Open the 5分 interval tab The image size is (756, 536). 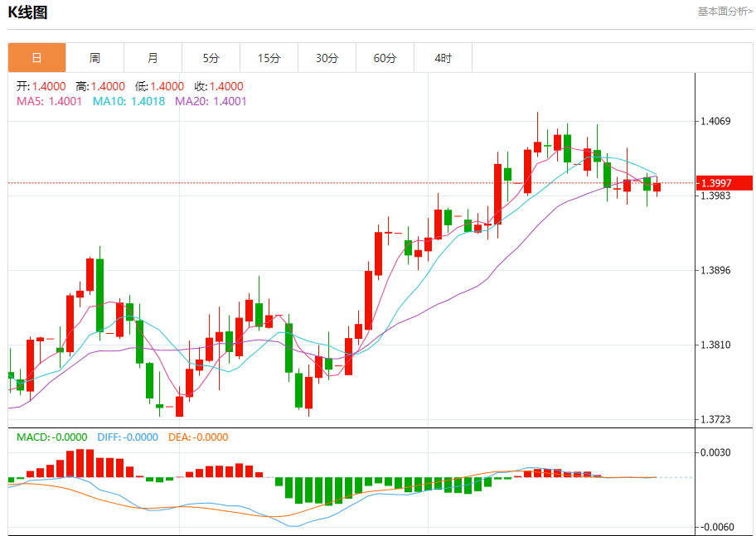pos(211,58)
